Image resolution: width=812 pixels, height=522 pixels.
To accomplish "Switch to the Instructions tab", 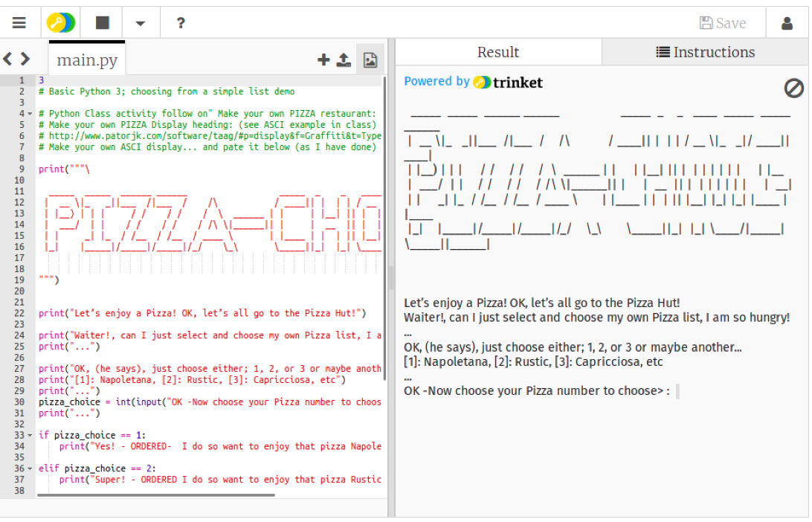I will pos(705,52).
